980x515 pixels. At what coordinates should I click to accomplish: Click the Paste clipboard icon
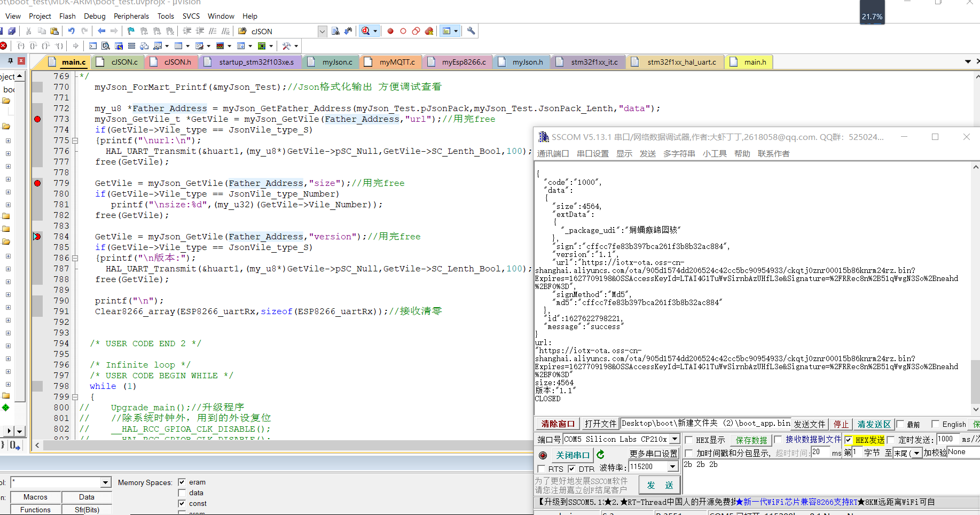point(54,31)
